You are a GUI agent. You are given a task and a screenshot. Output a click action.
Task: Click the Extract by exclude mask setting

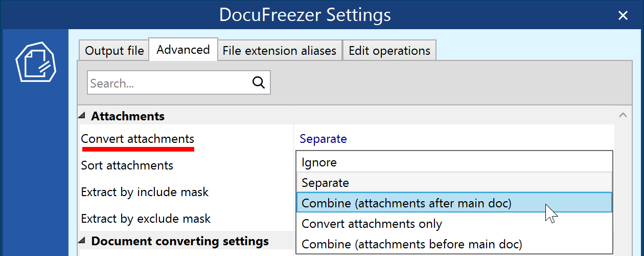[146, 219]
